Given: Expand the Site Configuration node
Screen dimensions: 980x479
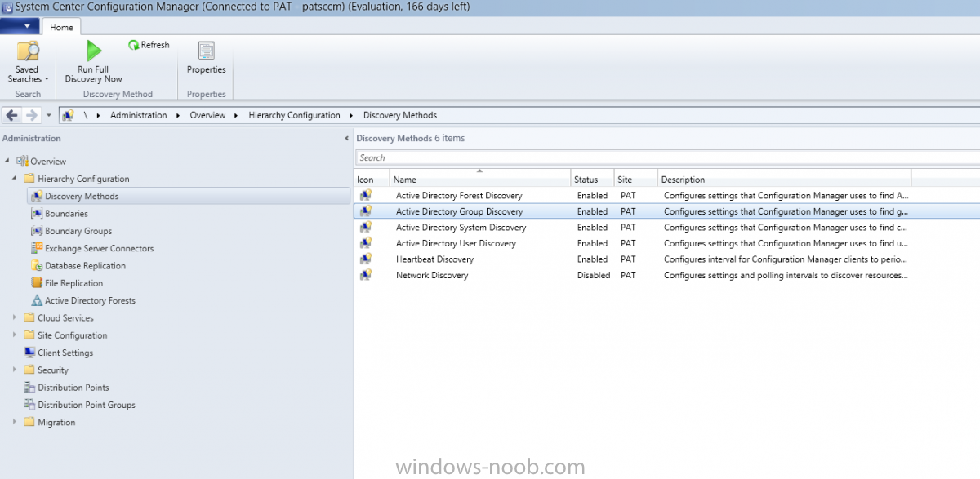Looking at the screenshot, I should click(15, 335).
